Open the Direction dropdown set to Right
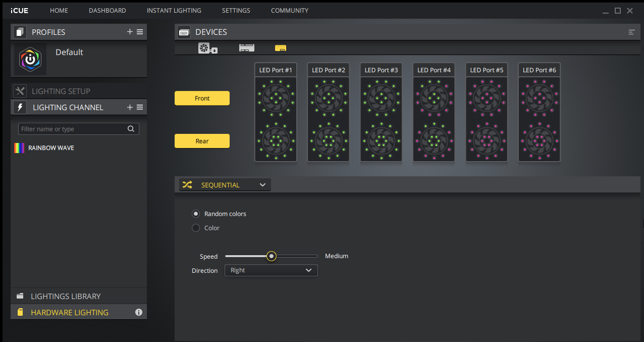The height and width of the screenshot is (342, 644). pyautogui.click(x=271, y=270)
